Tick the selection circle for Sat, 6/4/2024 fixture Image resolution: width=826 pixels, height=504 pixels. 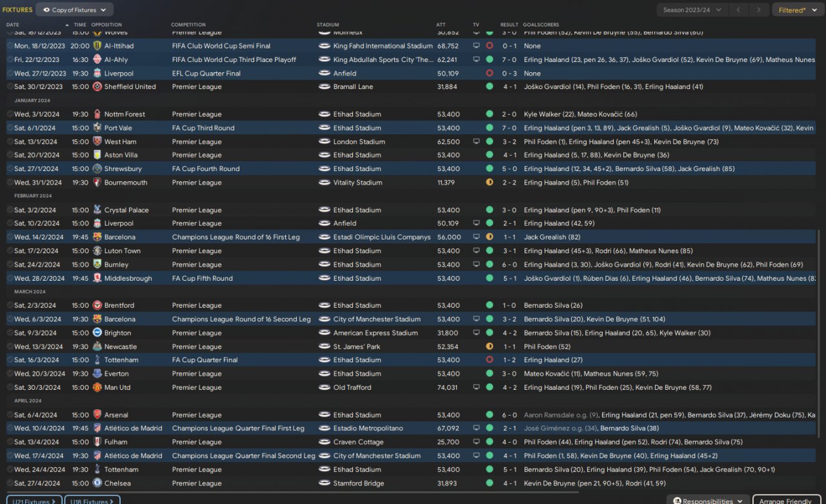coord(10,415)
